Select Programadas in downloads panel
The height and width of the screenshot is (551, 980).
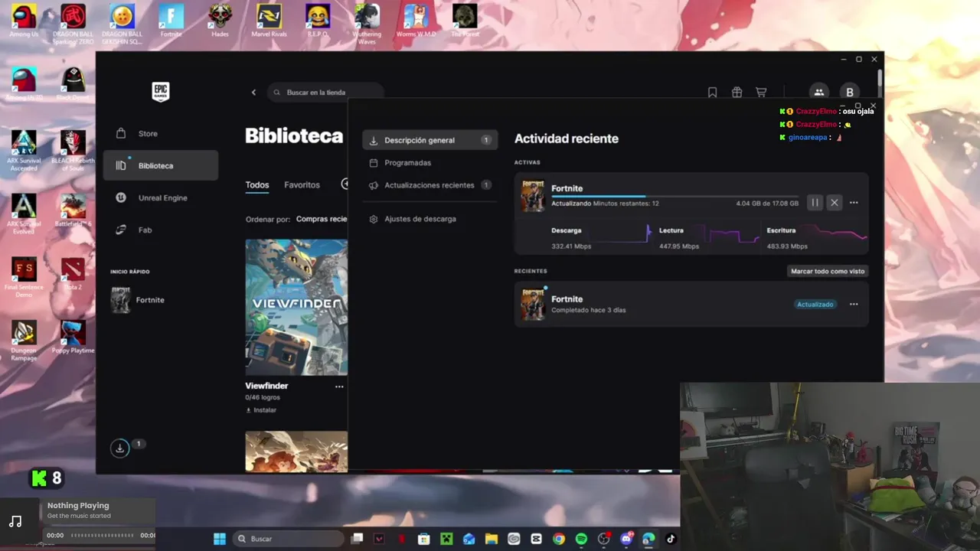tap(430, 163)
